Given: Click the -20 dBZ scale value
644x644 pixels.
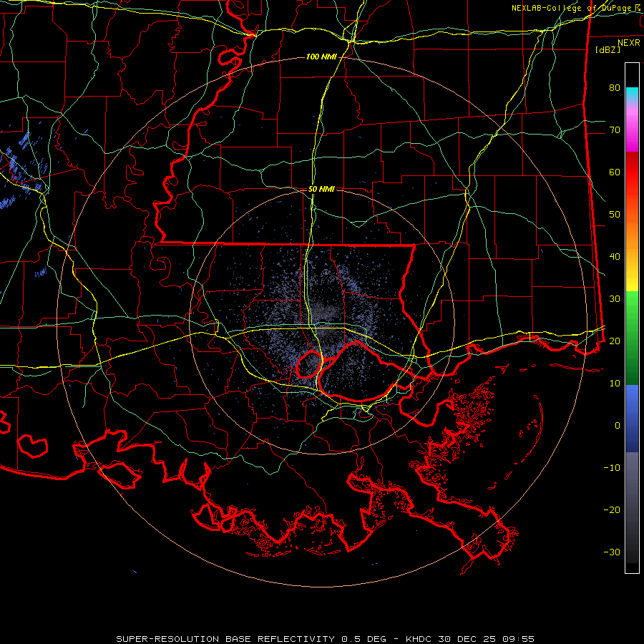Looking at the screenshot, I should click(612, 509).
